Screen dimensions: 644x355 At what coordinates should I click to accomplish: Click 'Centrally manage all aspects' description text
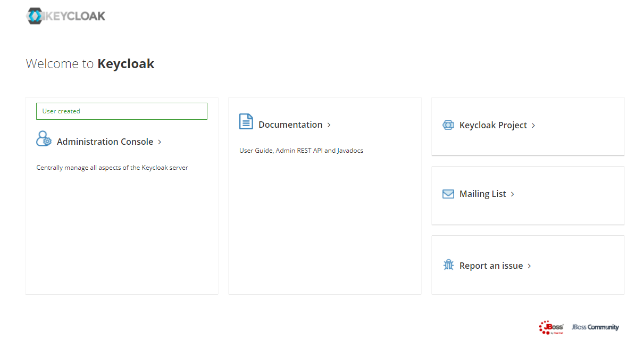point(112,168)
